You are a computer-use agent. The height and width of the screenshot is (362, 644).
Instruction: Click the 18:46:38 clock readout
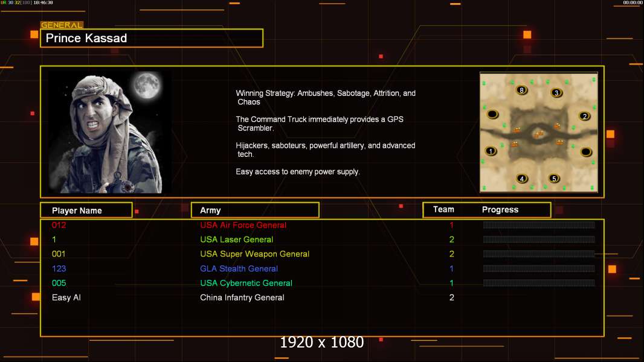click(43, 2)
